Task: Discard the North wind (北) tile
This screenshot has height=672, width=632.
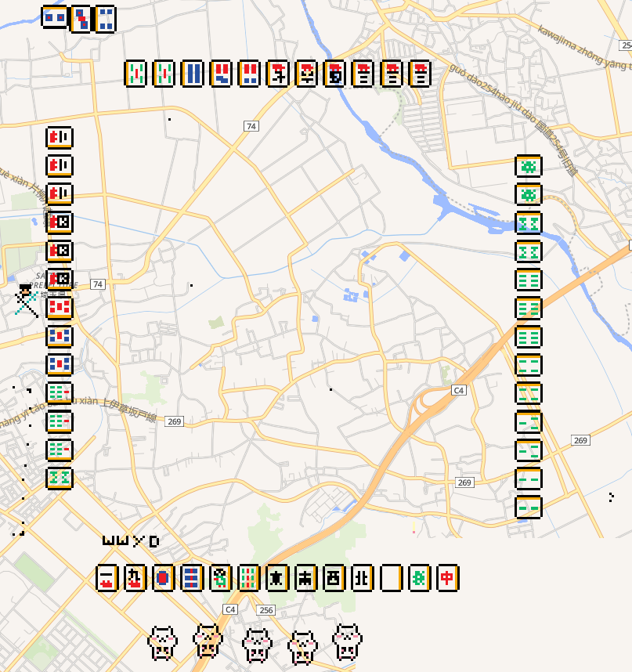Action: pyautogui.click(x=362, y=578)
